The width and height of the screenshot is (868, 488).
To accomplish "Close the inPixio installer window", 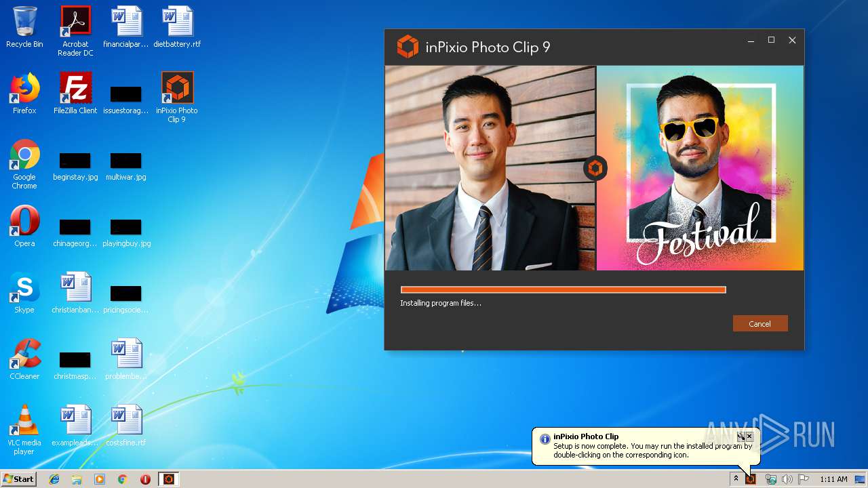I will pyautogui.click(x=792, y=41).
